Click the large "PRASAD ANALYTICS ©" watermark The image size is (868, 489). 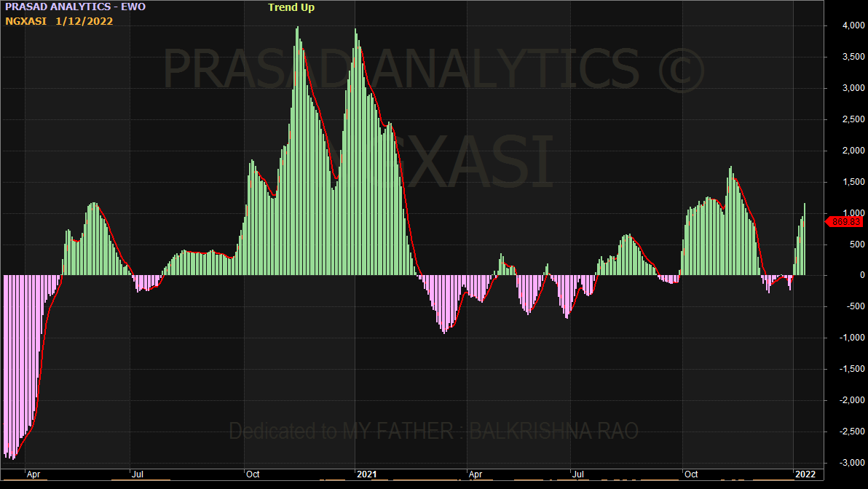(x=433, y=69)
